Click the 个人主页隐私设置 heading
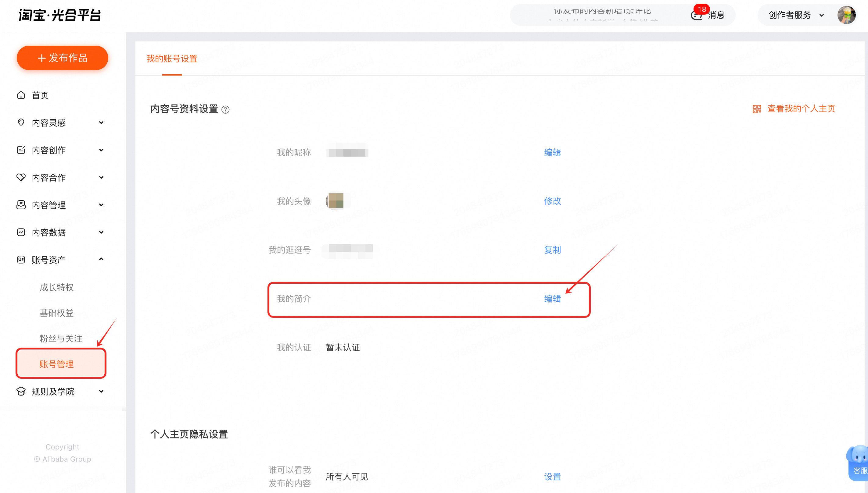868x493 pixels. click(189, 434)
